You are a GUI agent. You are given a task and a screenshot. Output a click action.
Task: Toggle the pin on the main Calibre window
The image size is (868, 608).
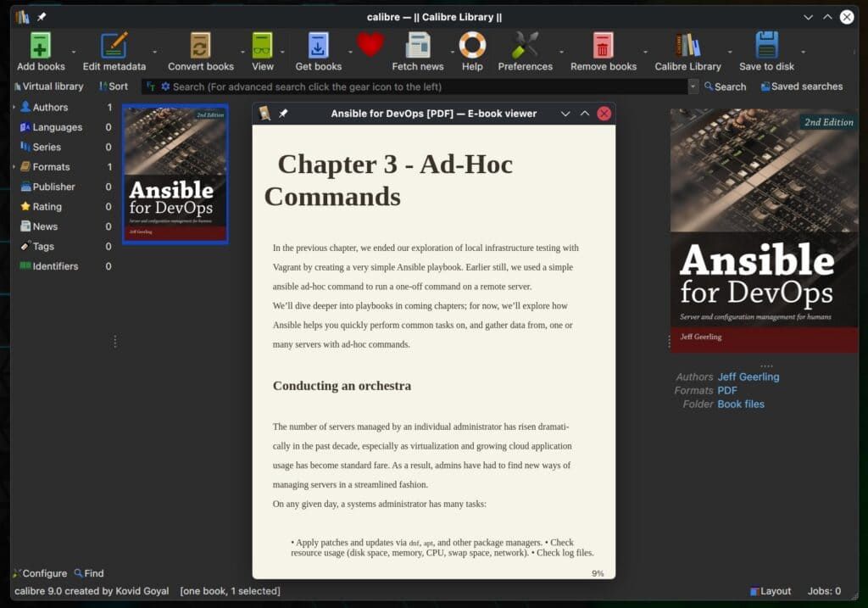[x=39, y=15]
